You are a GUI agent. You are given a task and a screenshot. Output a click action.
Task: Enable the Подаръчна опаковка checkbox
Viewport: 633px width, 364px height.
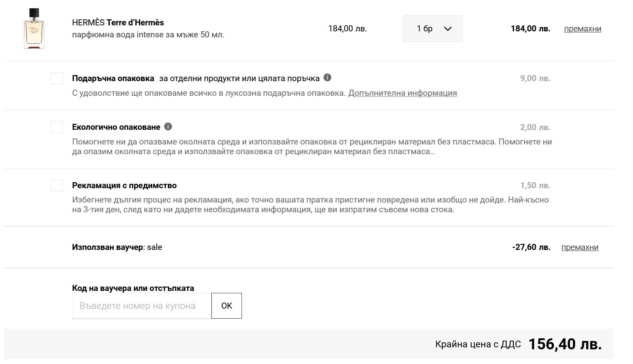(57, 78)
